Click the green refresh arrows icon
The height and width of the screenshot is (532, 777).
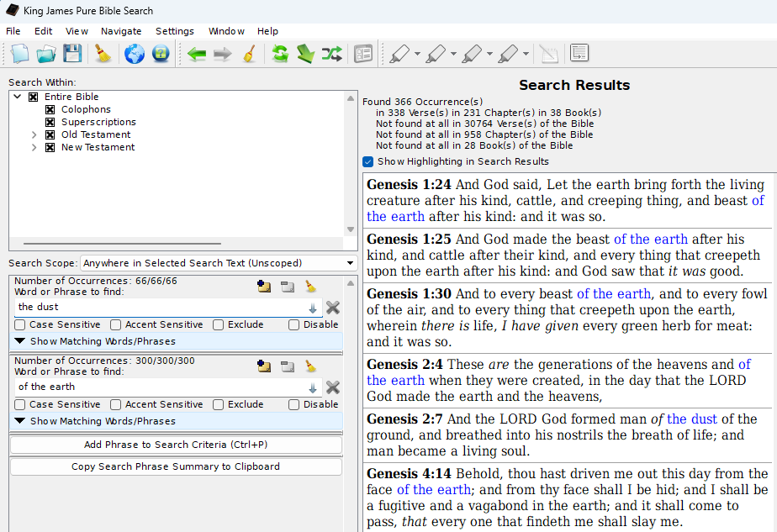tap(279, 55)
